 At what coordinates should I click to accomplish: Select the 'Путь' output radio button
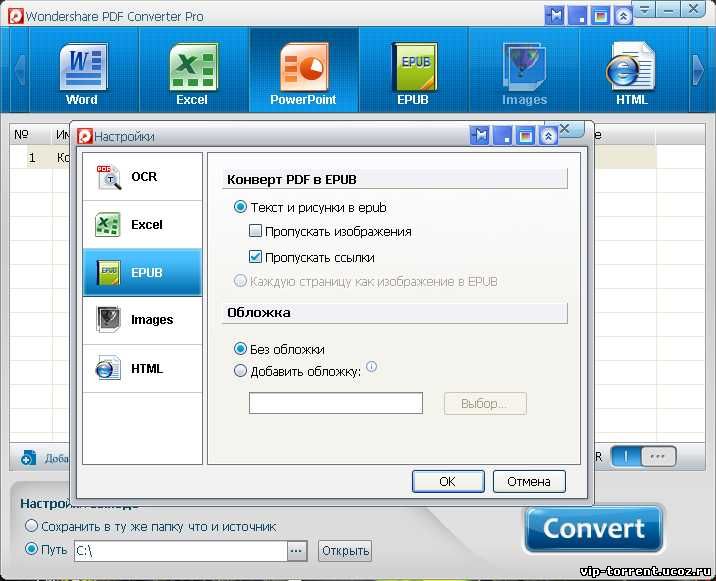tap(31, 549)
